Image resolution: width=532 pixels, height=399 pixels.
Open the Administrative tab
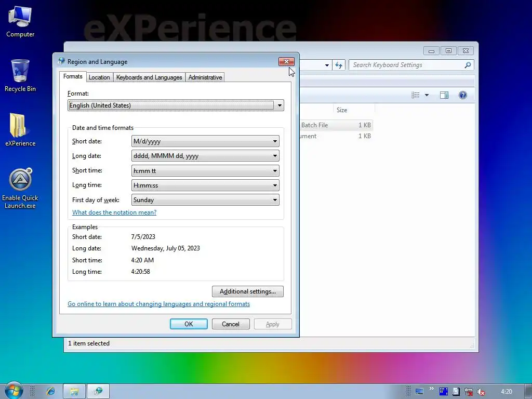(205, 77)
